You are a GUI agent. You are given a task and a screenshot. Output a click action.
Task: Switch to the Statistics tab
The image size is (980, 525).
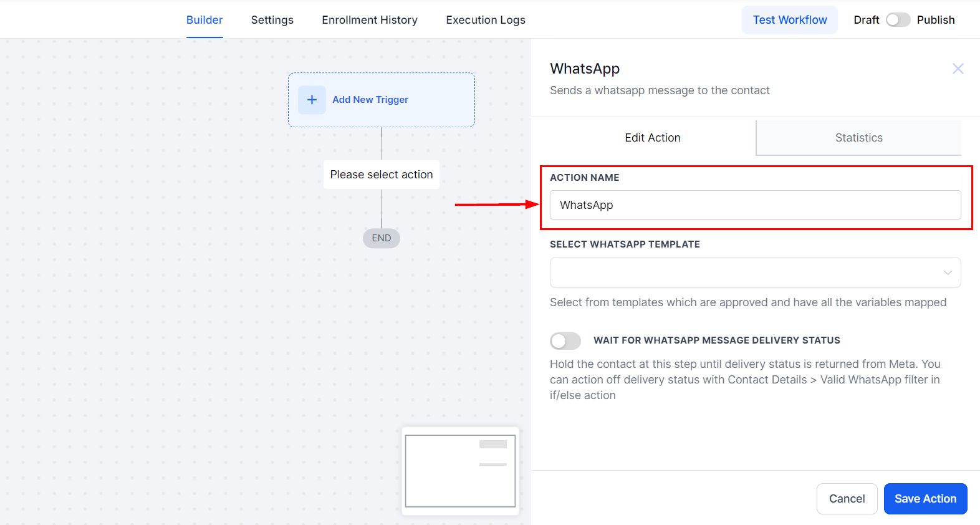click(858, 138)
